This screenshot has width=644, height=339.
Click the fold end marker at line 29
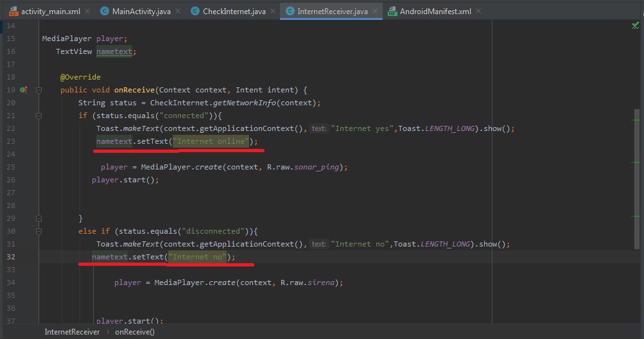point(39,218)
